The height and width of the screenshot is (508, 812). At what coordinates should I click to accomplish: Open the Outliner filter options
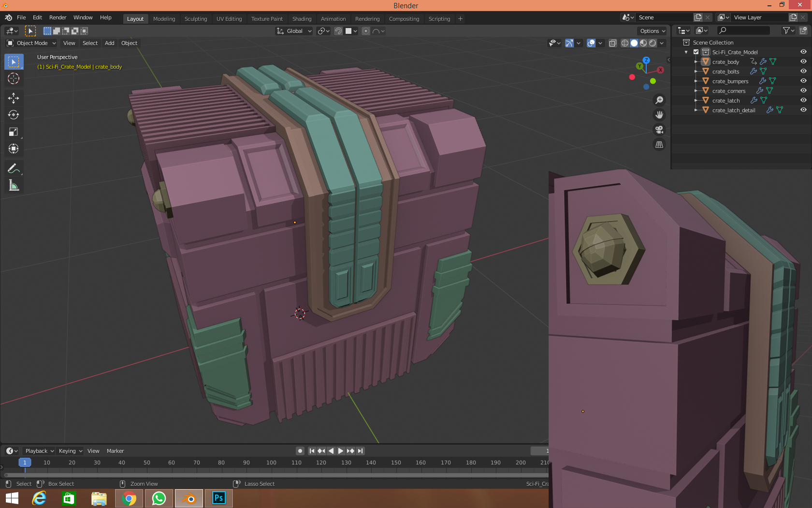coord(786,30)
